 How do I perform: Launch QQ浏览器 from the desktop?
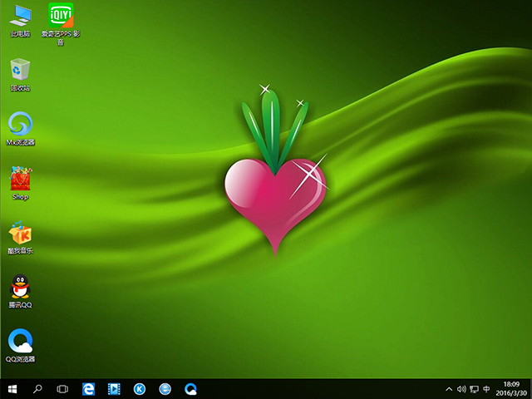tap(21, 345)
